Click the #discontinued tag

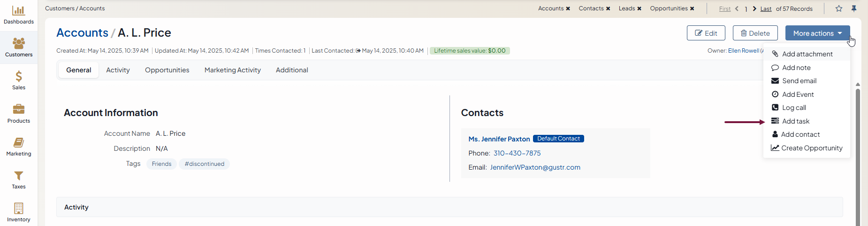[204, 164]
